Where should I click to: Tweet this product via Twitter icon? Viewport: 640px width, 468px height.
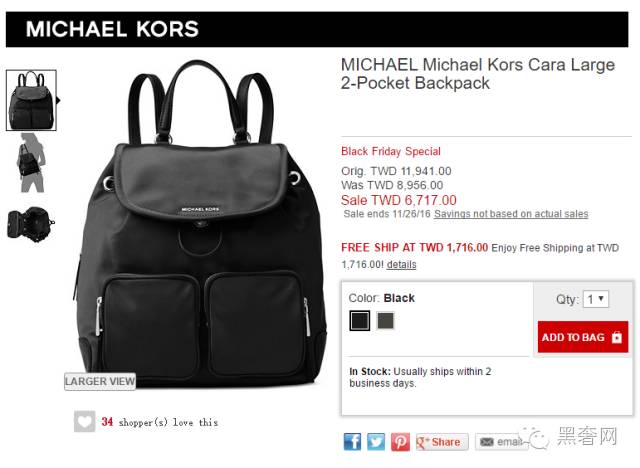tap(376, 441)
